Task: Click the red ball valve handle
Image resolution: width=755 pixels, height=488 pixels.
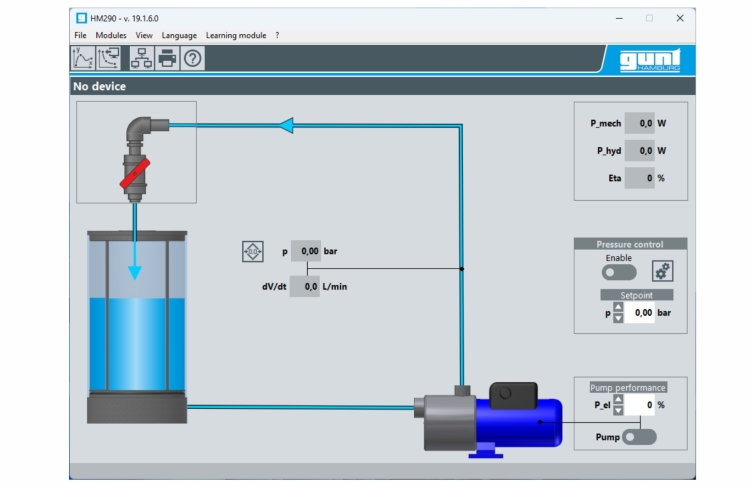Action: click(x=135, y=173)
